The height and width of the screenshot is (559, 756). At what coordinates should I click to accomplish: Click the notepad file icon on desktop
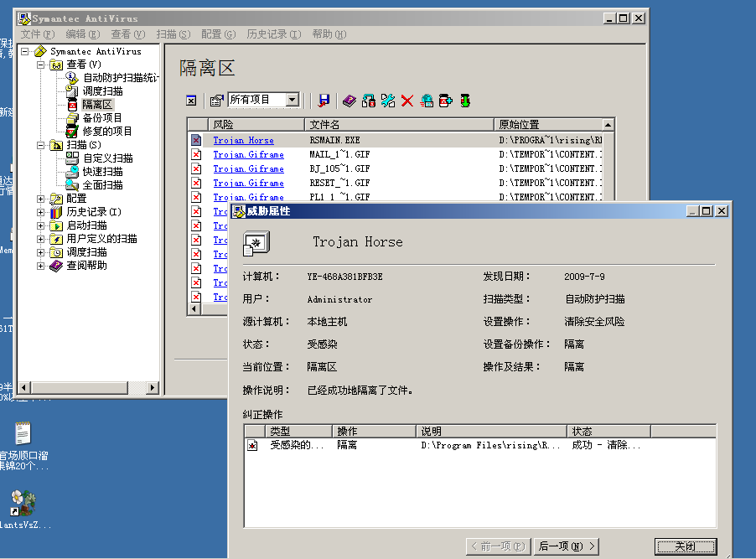pyautogui.click(x=23, y=432)
